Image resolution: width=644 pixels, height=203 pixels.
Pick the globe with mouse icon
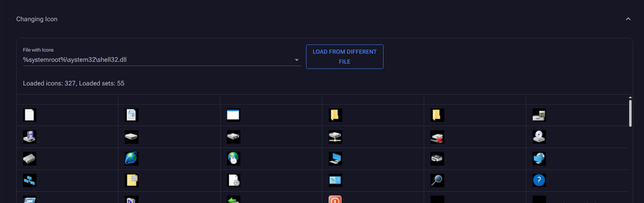(233, 159)
